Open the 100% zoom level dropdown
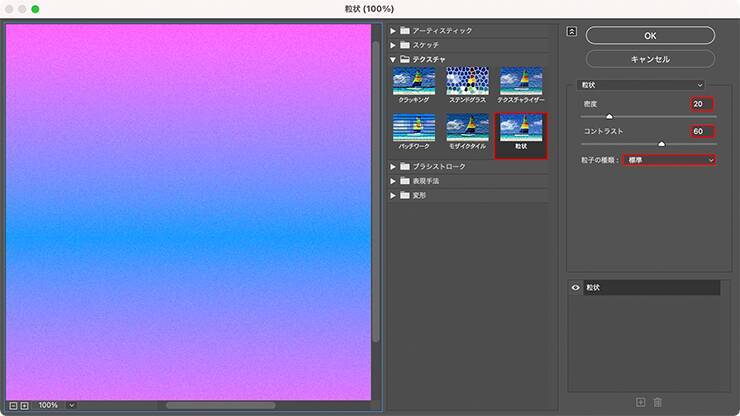 pyautogui.click(x=71, y=405)
